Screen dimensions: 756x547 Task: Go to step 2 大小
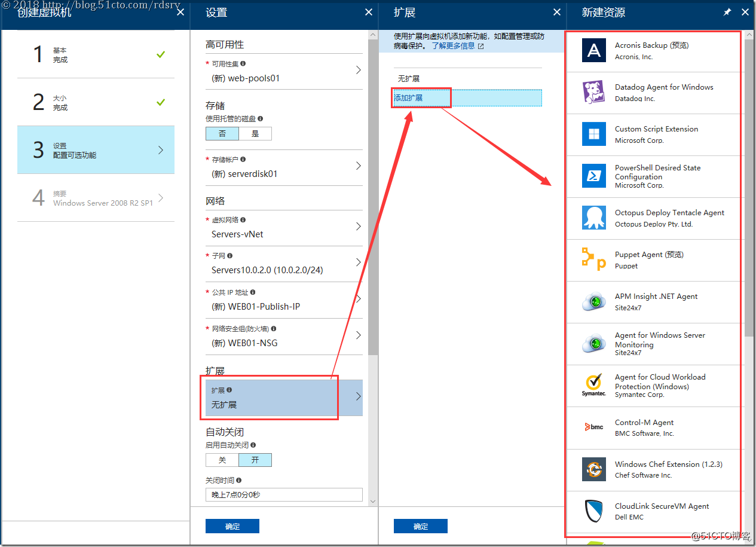click(96, 102)
